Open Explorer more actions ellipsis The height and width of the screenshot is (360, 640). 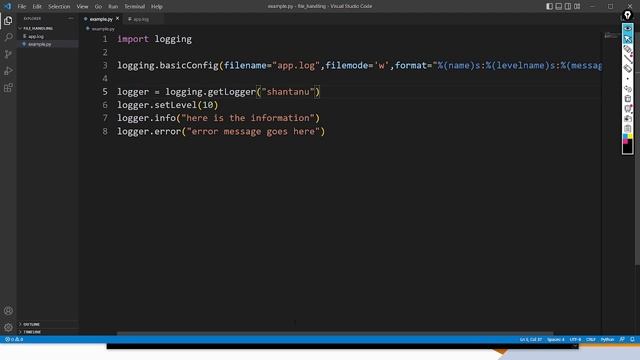coord(71,18)
